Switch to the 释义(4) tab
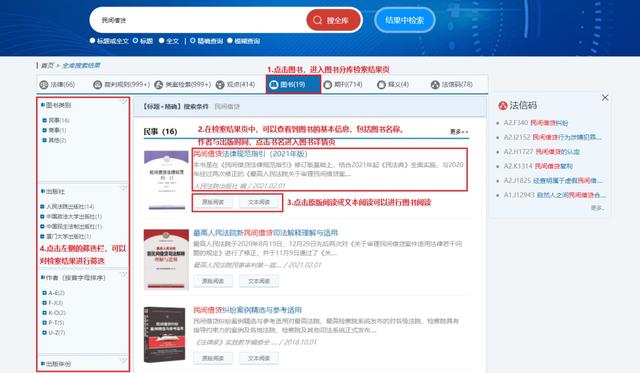The height and width of the screenshot is (373, 640). [x=393, y=84]
